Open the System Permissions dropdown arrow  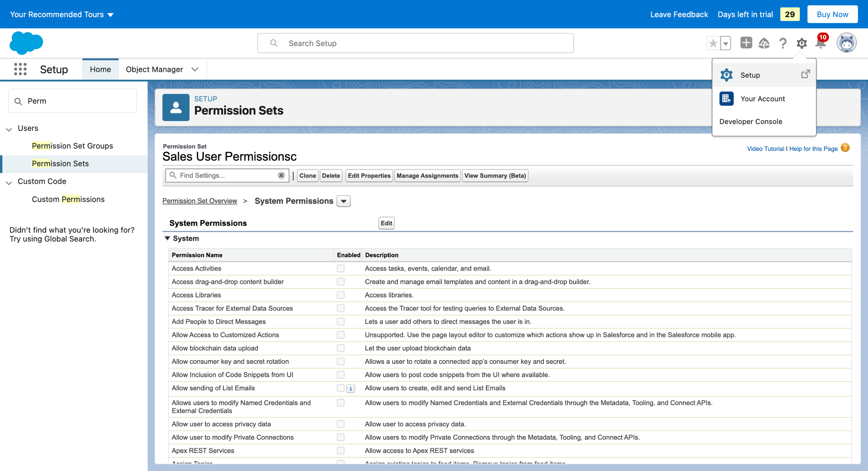tap(343, 201)
